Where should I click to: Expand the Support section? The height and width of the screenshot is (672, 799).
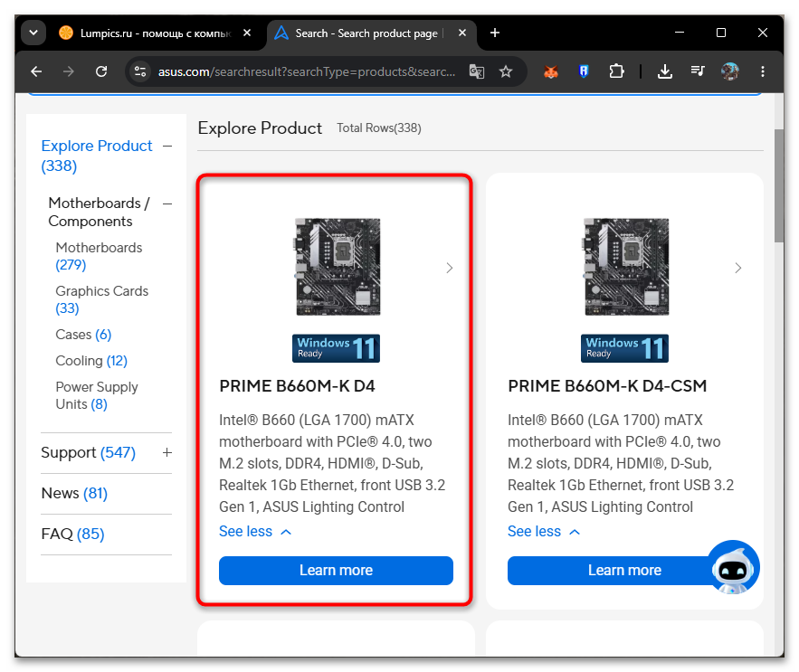click(x=167, y=452)
